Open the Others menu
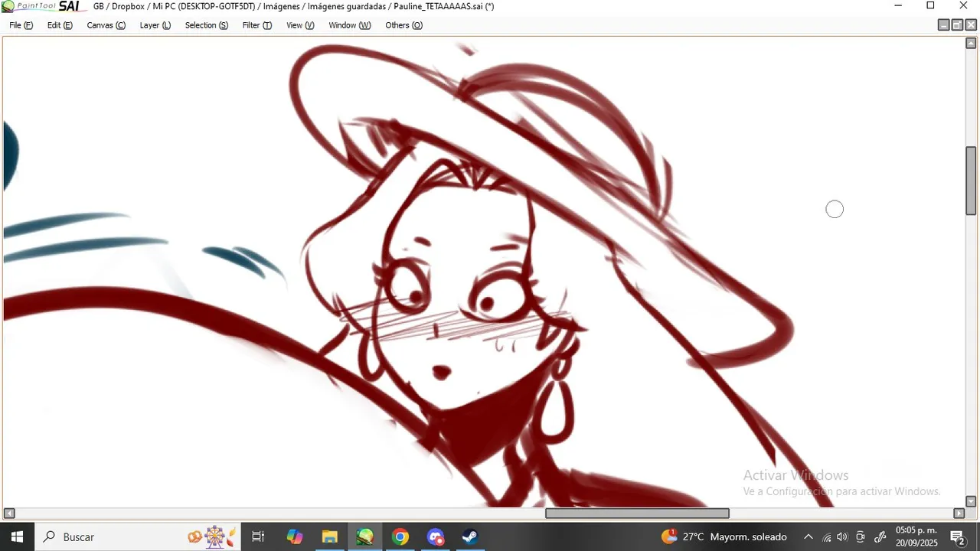This screenshot has height=551, width=980. (403, 25)
